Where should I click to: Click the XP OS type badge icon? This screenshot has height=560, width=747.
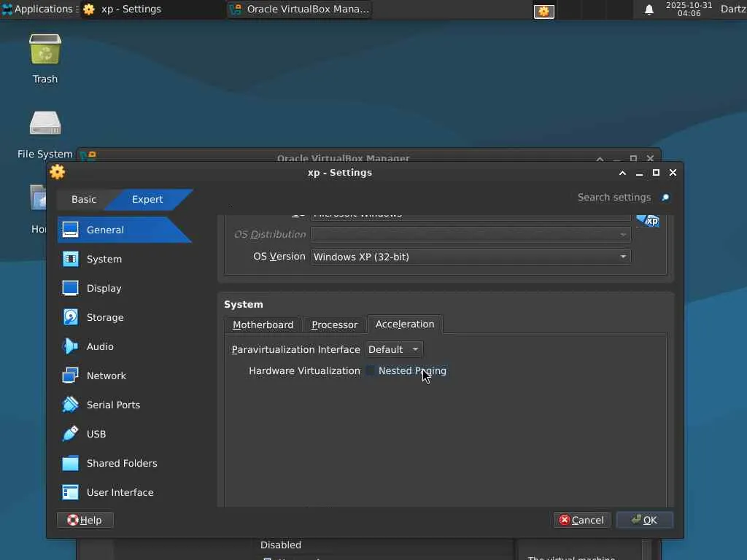click(x=648, y=220)
